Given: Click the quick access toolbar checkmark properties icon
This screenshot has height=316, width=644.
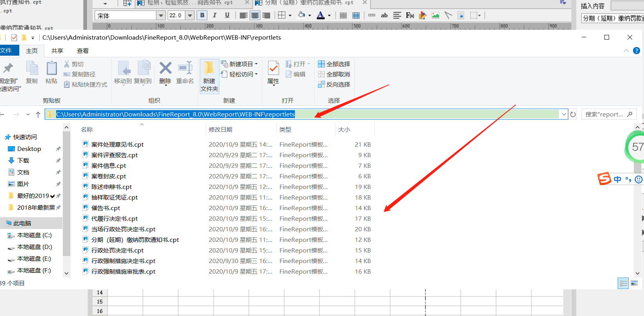Looking at the screenshot, I should (14, 38).
